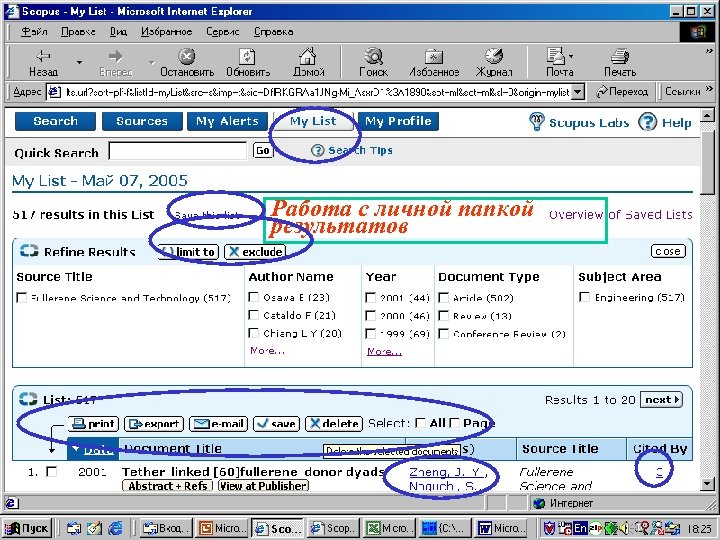The width and height of the screenshot is (720, 540).
Task: Click Abstract + Refs button
Action: (167, 486)
